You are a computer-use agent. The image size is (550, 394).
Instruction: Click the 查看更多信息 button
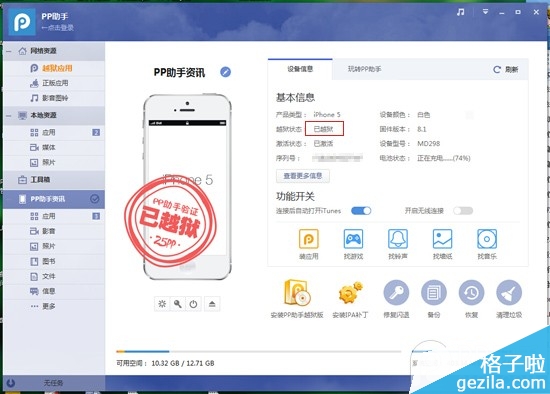point(303,176)
